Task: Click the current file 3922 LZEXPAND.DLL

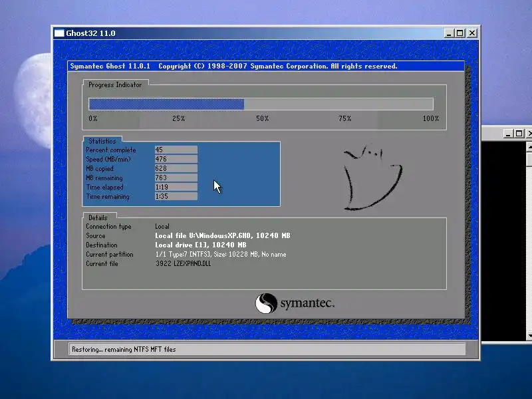Action: point(184,263)
